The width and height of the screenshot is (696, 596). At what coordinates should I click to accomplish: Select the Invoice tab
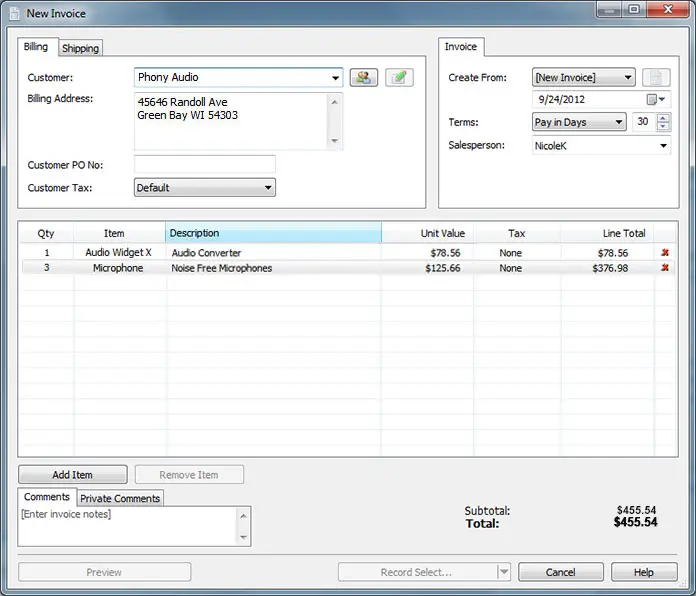[461, 47]
